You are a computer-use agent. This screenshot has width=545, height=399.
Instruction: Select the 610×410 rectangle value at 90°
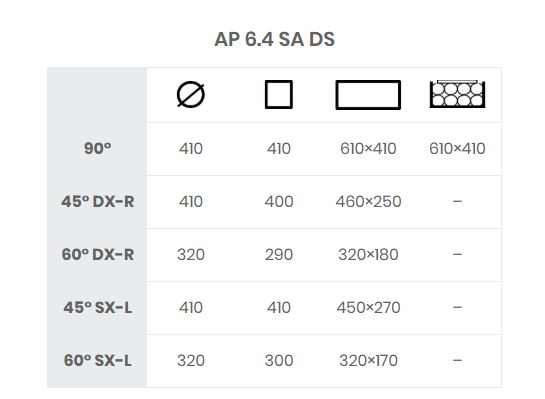point(368,149)
